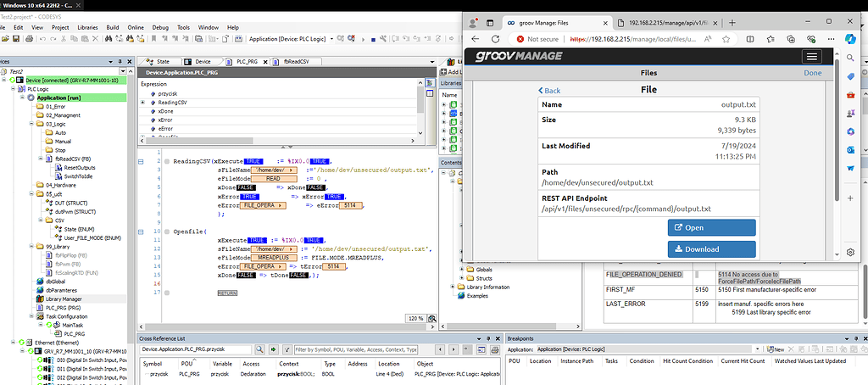Image resolution: width=868 pixels, height=385 pixels.
Task: Open the Online menu
Action: [x=136, y=27]
